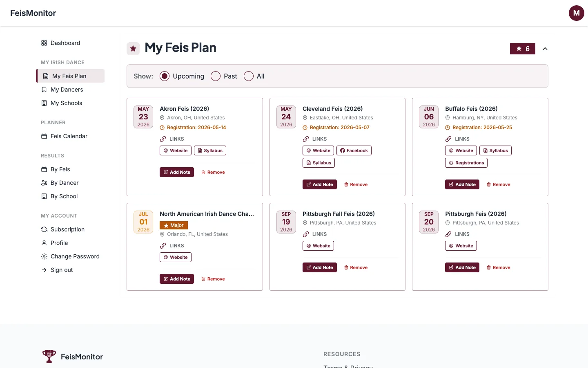Open the FeisMonitor trophy logo in footer
588x368 pixels.
click(x=49, y=356)
